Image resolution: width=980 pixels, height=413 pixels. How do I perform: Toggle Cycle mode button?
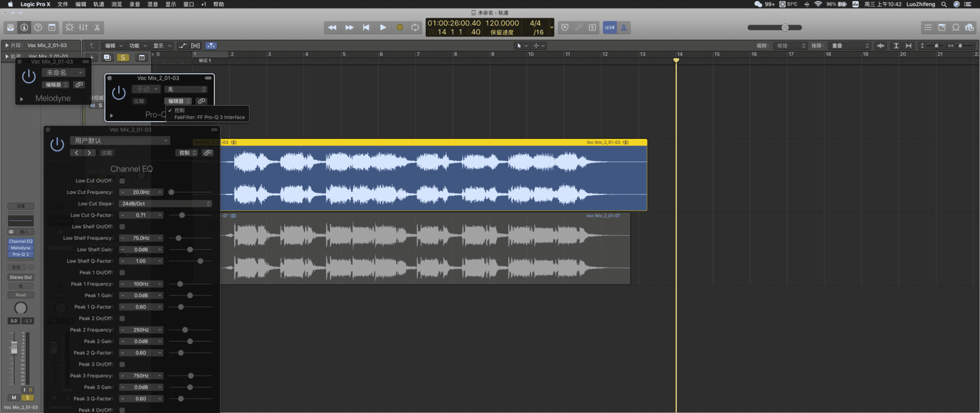tap(415, 28)
